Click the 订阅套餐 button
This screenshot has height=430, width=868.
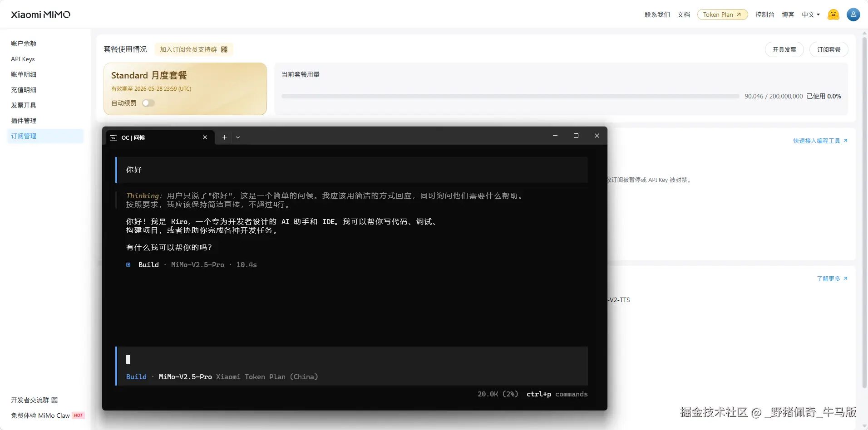[829, 49]
